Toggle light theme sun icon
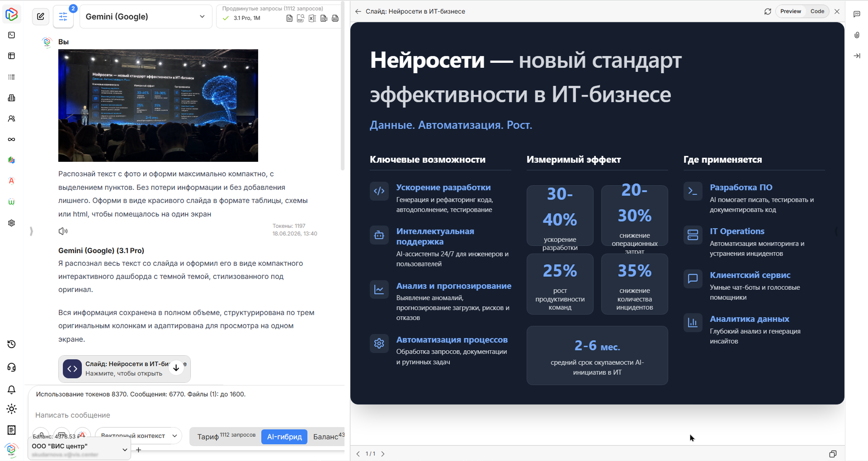This screenshot has width=868, height=461. [x=12, y=409]
